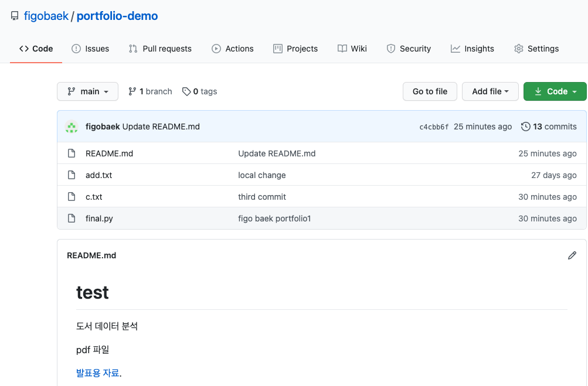This screenshot has height=386, width=588.
Task: Click the 도서 데이터 분석 text
Action: pos(107,326)
